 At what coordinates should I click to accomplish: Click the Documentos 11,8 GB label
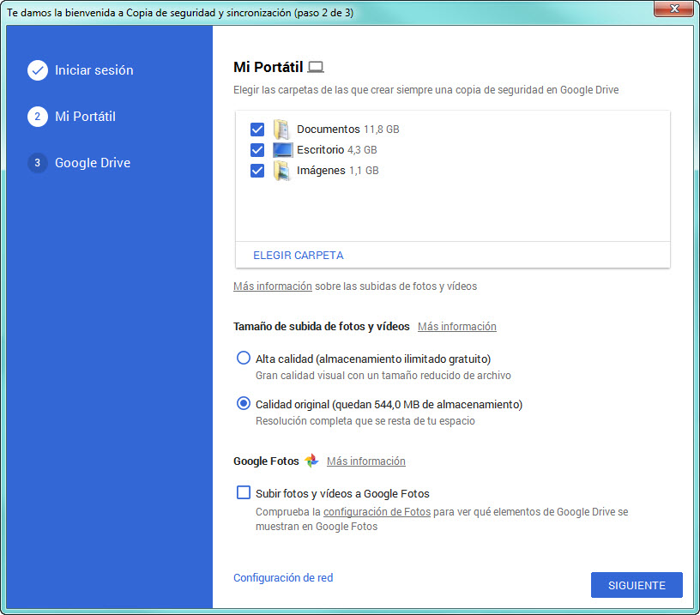[x=347, y=130]
